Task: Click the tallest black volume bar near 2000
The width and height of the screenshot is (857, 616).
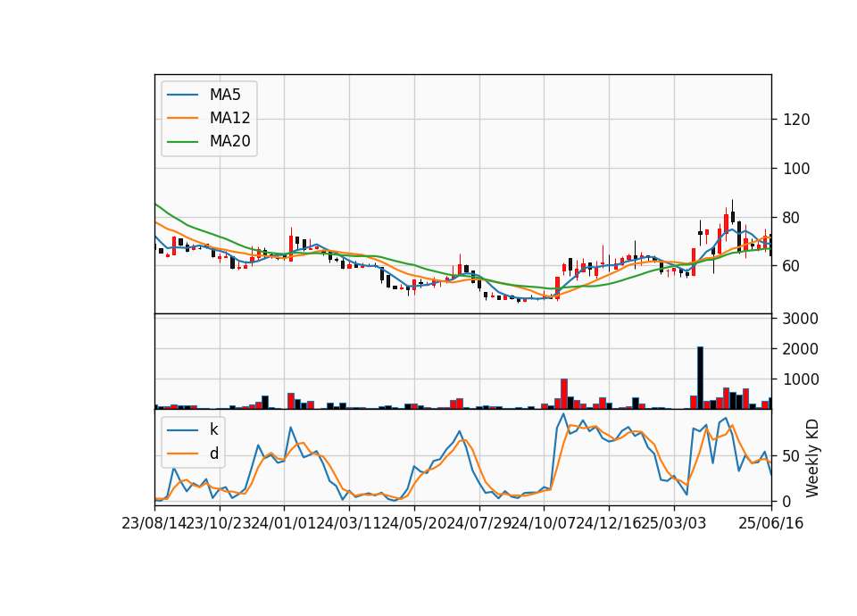Action: (x=700, y=378)
